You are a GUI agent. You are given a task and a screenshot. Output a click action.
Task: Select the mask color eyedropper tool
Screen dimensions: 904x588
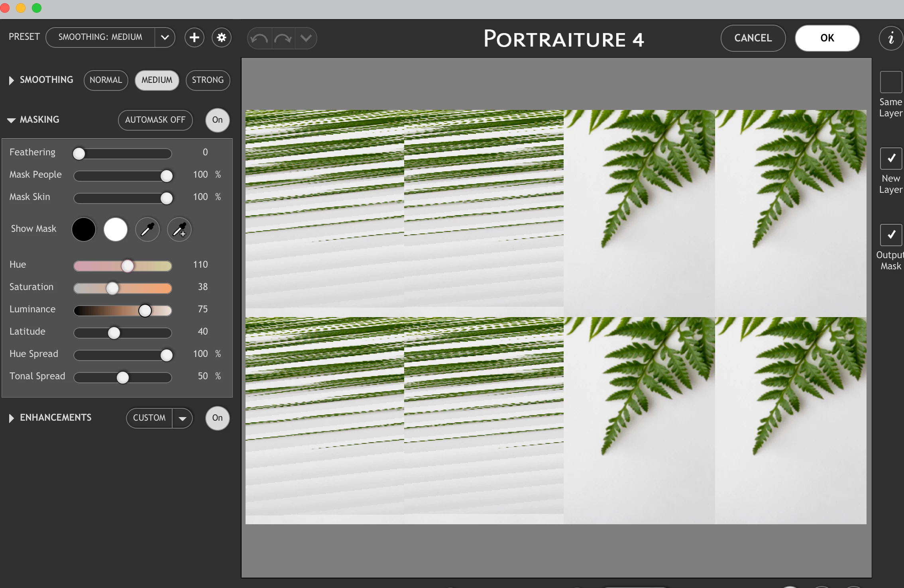[x=147, y=229]
